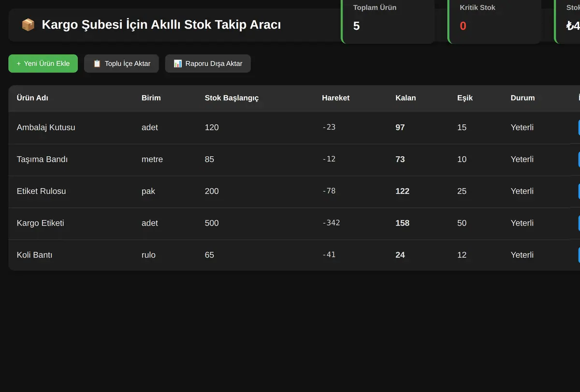Click remaining value 158
The height and width of the screenshot is (392, 580).
(x=402, y=223)
